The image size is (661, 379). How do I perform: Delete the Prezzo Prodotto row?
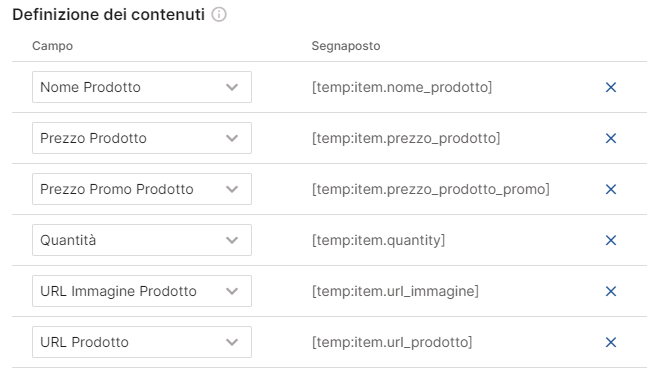[x=611, y=138]
